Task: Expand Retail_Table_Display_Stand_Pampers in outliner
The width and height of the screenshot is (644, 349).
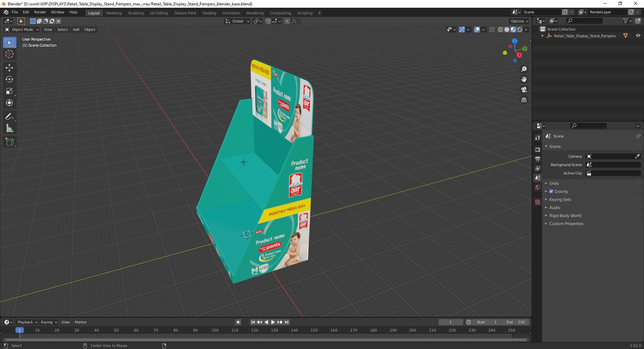Action: 543,36
